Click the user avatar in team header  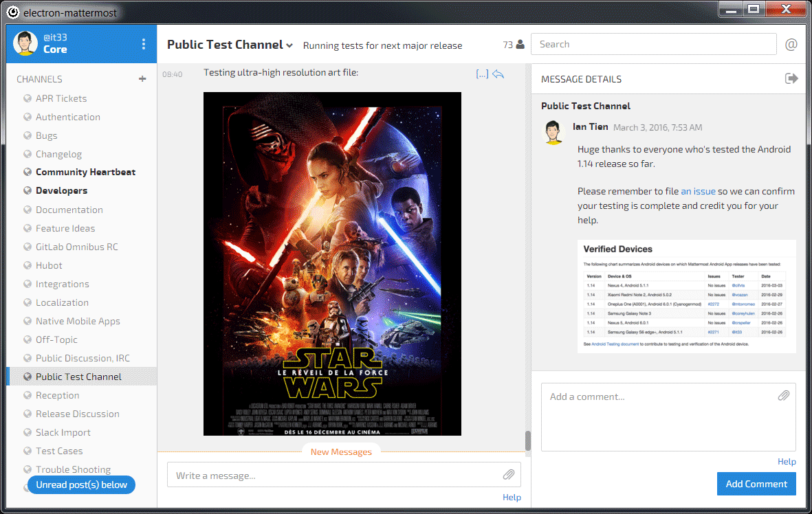[x=26, y=44]
